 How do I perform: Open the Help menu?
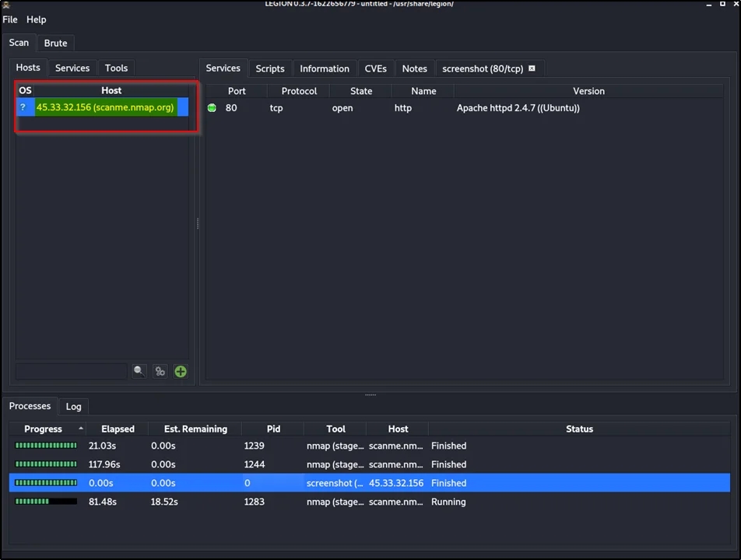tap(36, 19)
